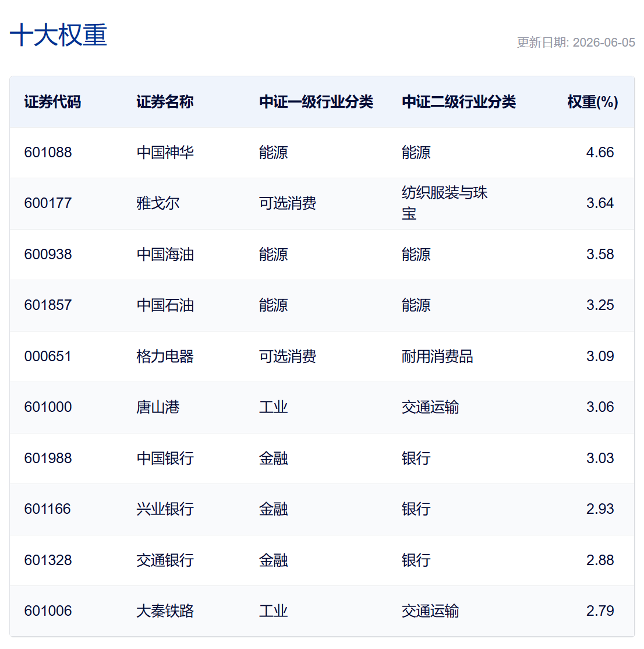Viewport: 644px width, 649px height.
Task: Select stock code 601857
Action: tap(48, 305)
